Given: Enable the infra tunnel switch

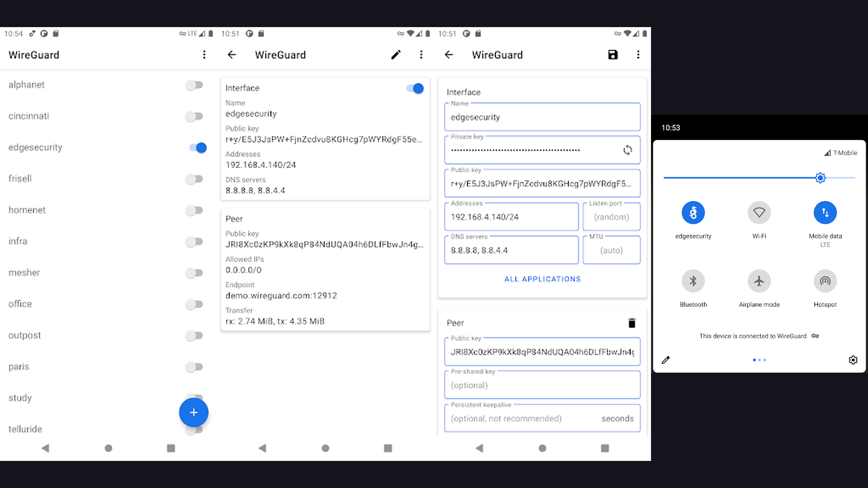Looking at the screenshot, I should click(x=194, y=242).
